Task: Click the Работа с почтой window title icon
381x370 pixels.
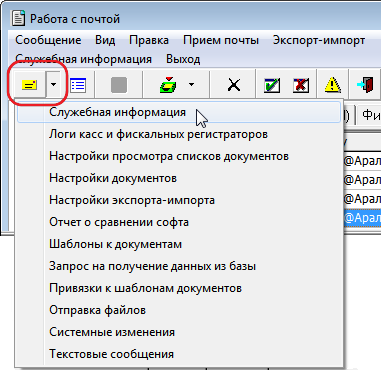Action: pyautogui.click(x=18, y=18)
